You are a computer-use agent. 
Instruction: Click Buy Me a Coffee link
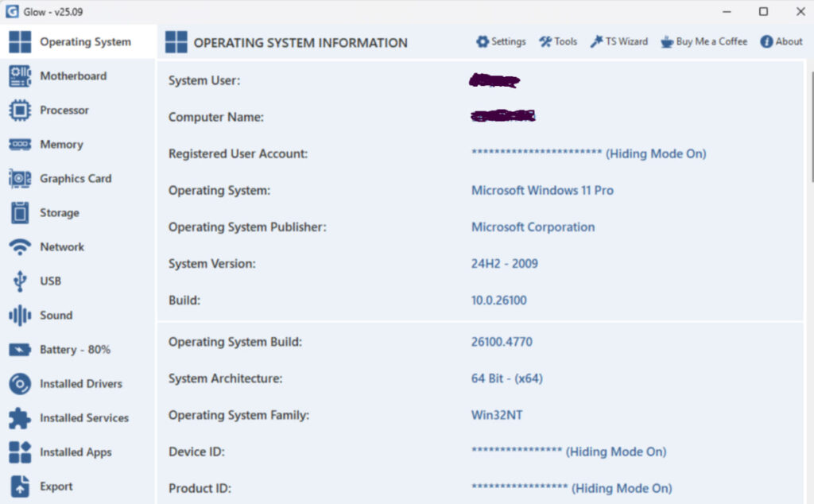704,41
